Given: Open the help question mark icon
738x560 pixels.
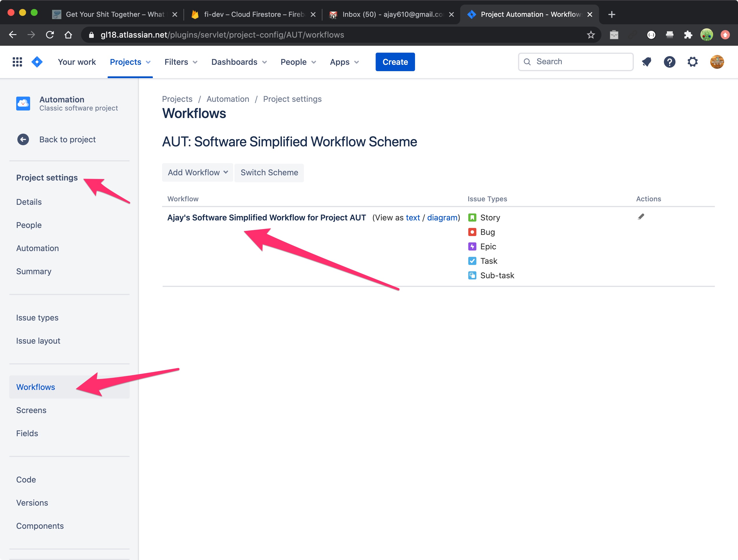Looking at the screenshot, I should coord(669,62).
